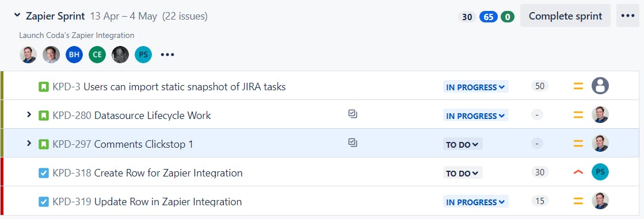
Task: Click highest priority icon on KPD-318
Action: [x=578, y=172]
